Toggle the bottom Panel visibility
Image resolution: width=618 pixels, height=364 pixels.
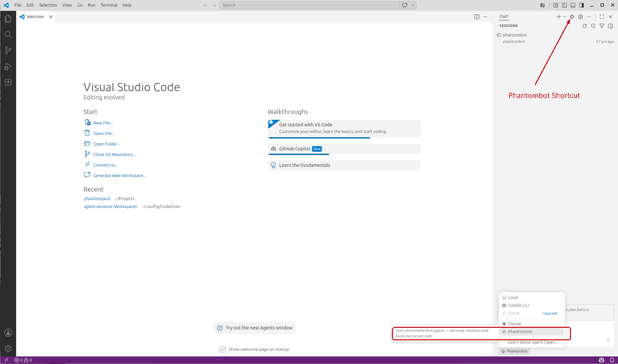573,5
